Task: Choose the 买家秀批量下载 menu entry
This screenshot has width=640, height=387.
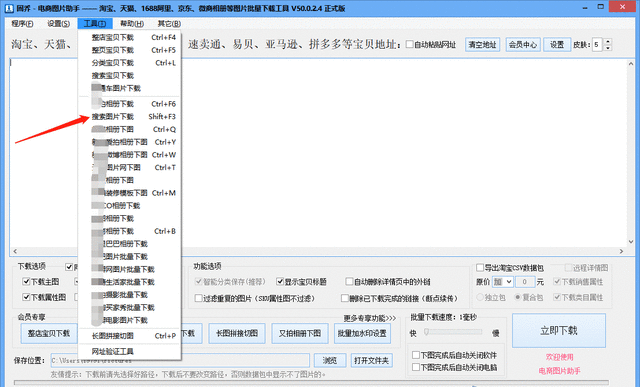Action: (x=130, y=307)
